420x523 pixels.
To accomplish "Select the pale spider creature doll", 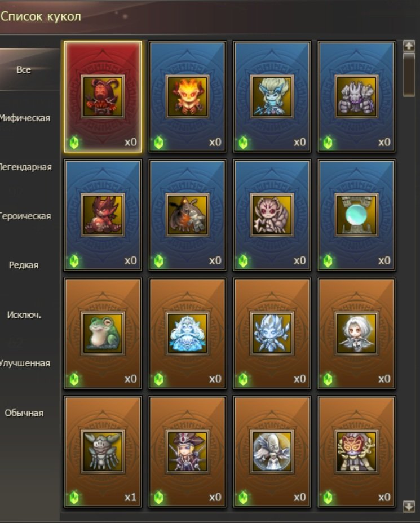I will point(272,215).
